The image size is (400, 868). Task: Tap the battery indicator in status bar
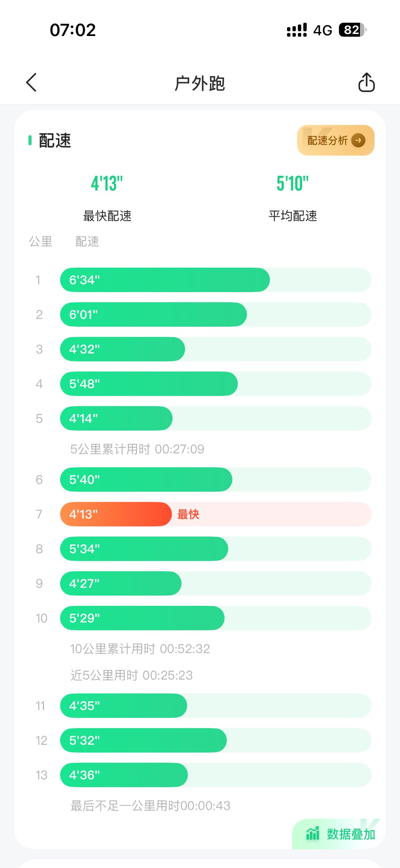click(x=352, y=30)
